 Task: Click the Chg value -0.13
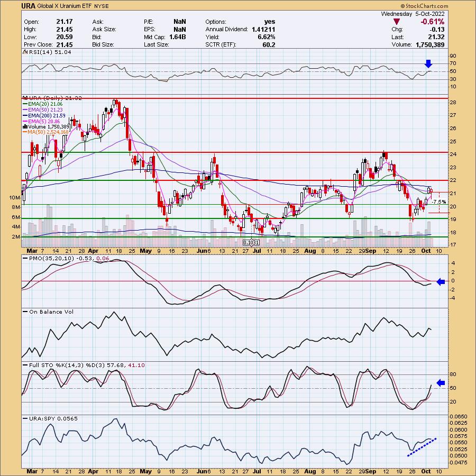pyautogui.click(x=437, y=30)
